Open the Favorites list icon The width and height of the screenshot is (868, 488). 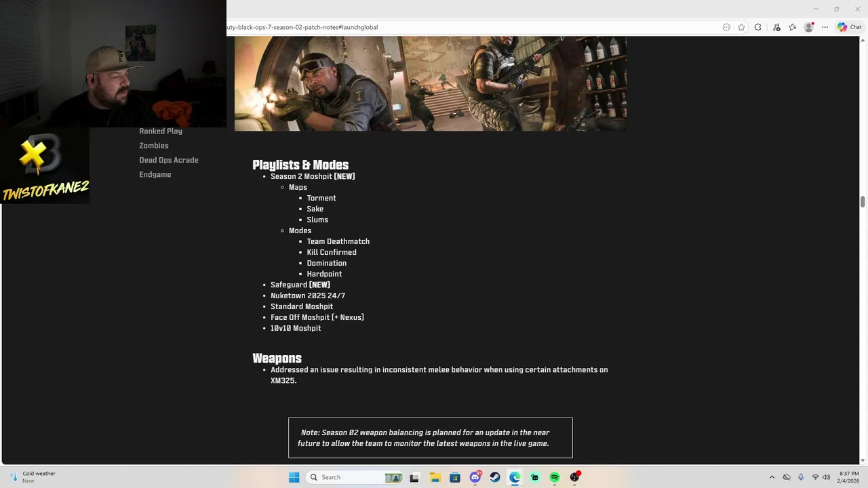(792, 27)
